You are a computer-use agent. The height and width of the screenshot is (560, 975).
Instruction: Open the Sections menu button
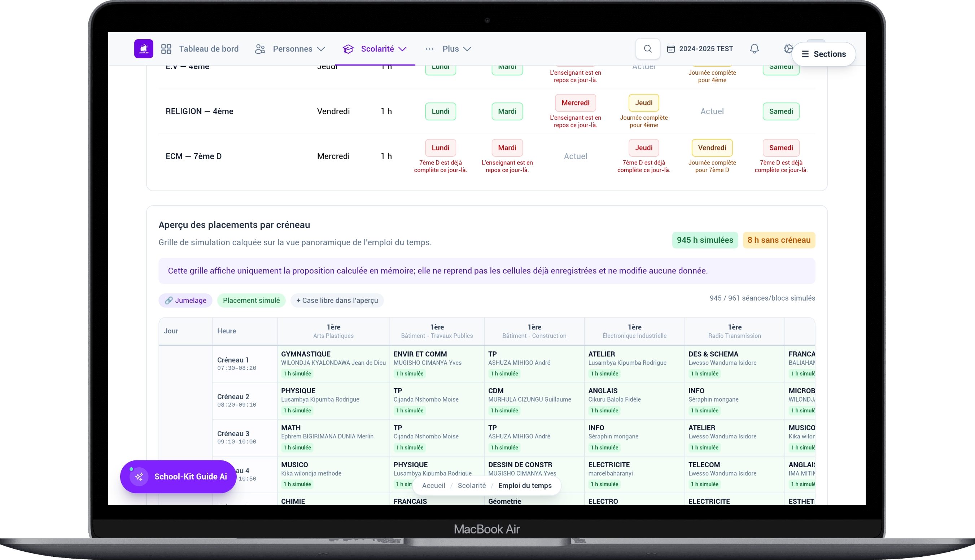pos(823,54)
